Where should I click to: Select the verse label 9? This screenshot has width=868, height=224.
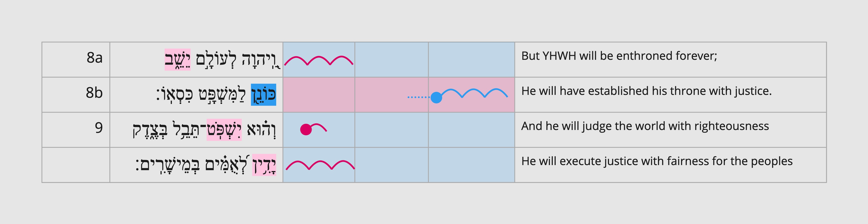pos(99,128)
